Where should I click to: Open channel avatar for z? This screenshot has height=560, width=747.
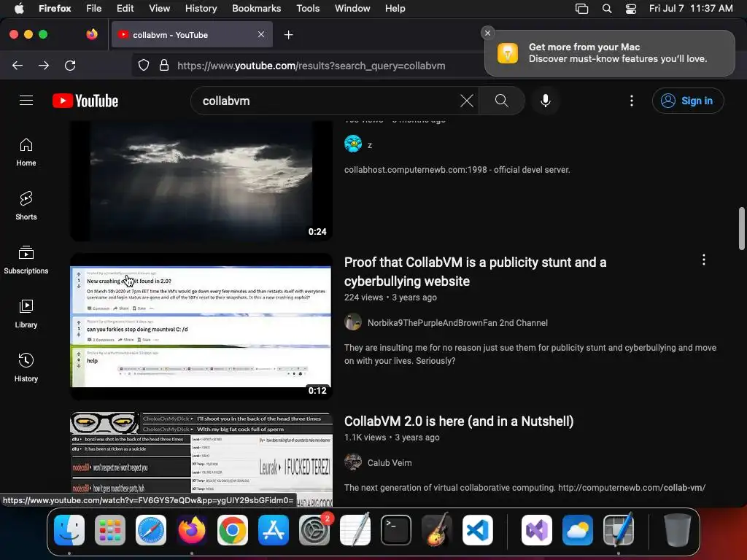(353, 144)
